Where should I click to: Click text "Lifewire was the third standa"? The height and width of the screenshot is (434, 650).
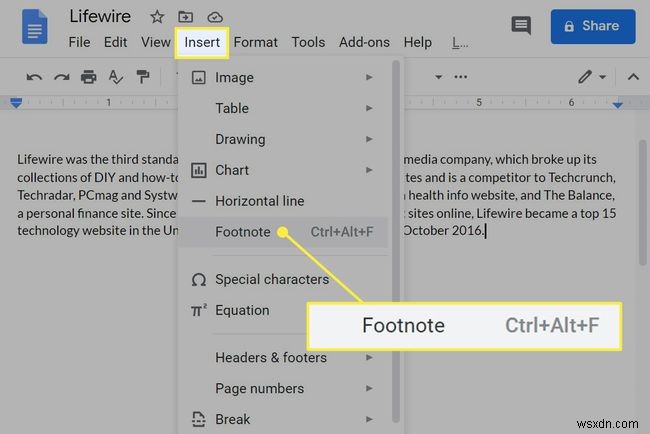tap(98, 159)
